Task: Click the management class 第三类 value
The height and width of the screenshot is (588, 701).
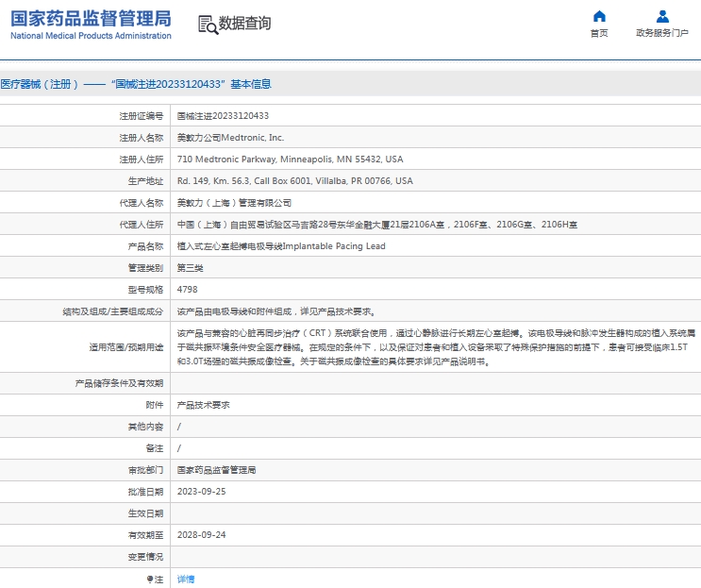Action: (190, 268)
